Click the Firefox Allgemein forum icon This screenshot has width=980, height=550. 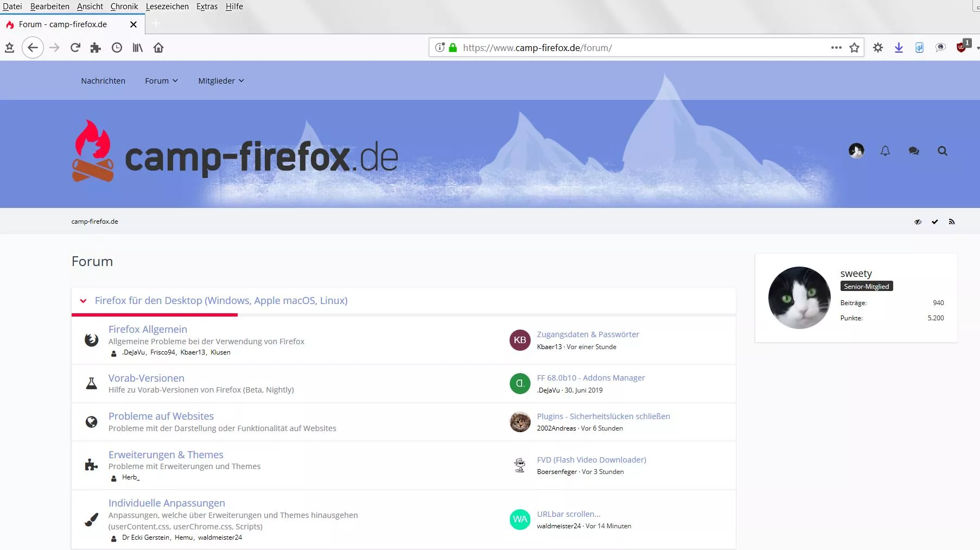coord(91,340)
